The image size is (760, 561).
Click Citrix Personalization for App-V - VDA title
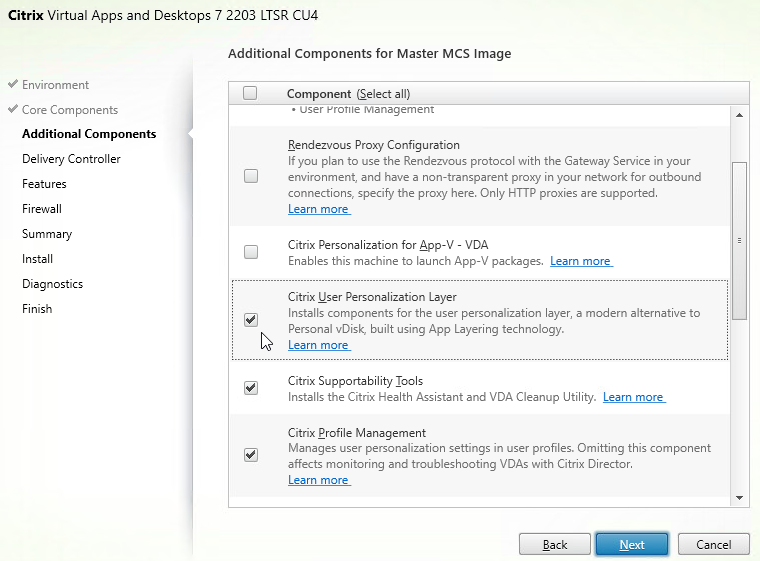(388, 245)
